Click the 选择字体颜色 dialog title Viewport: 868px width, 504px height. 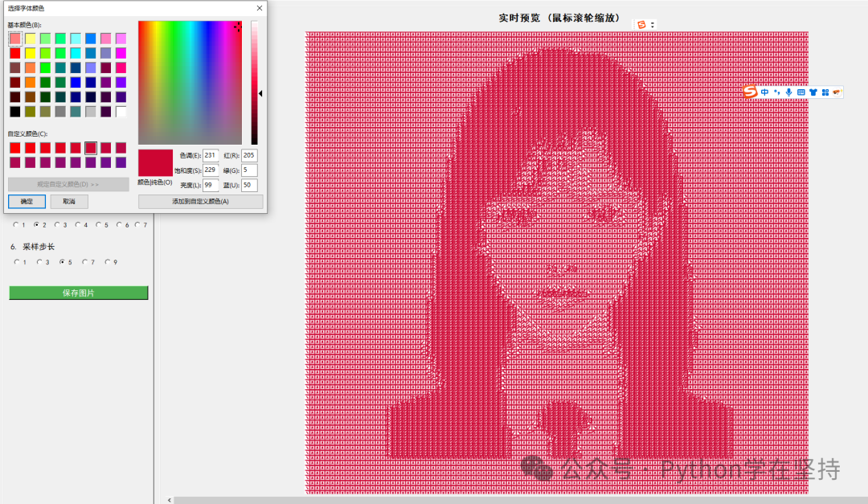pyautogui.click(x=26, y=8)
